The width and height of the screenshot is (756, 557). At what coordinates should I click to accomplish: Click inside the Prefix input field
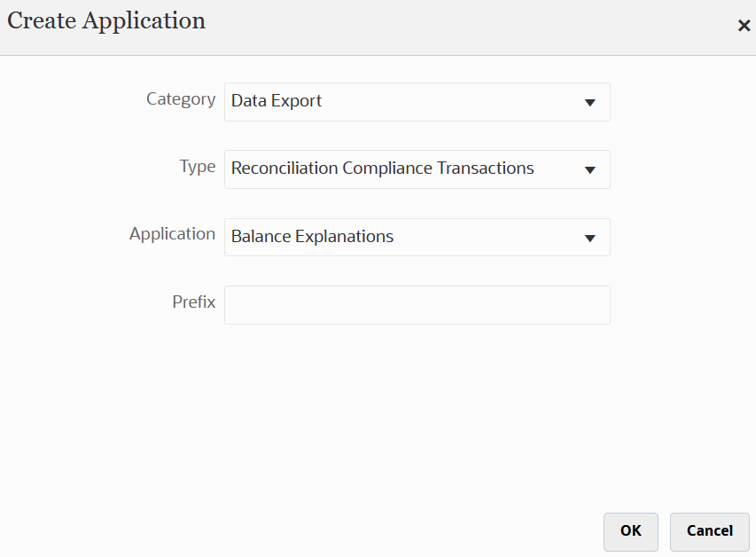pos(417,304)
